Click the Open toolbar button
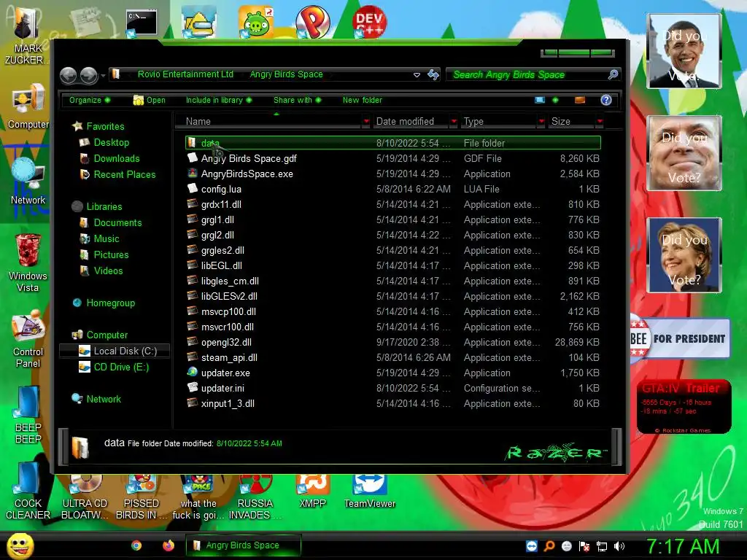The height and width of the screenshot is (560, 747). 150,100
